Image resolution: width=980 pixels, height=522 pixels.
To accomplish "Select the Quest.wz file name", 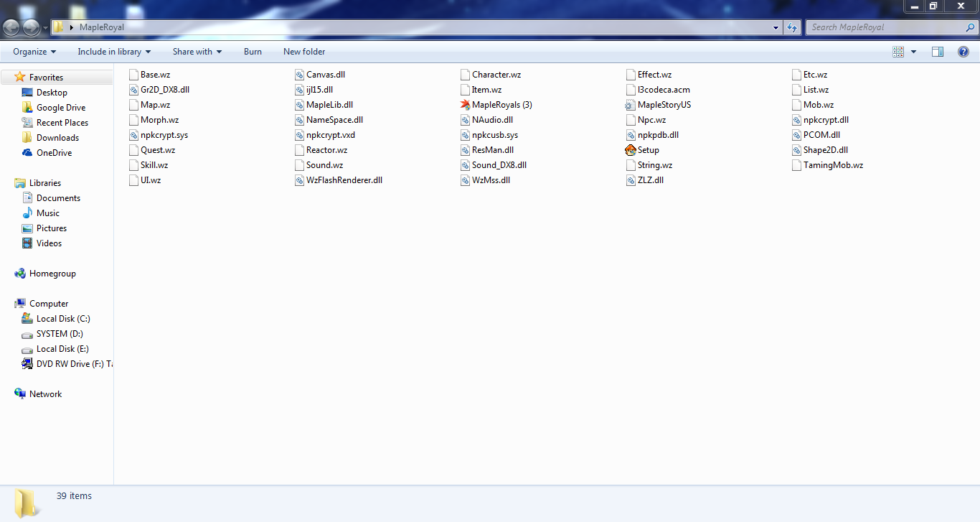I will (158, 150).
